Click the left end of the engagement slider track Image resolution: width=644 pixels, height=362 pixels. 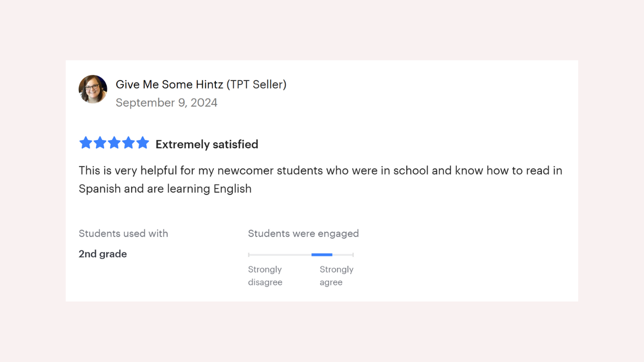click(x=250, y=255)
